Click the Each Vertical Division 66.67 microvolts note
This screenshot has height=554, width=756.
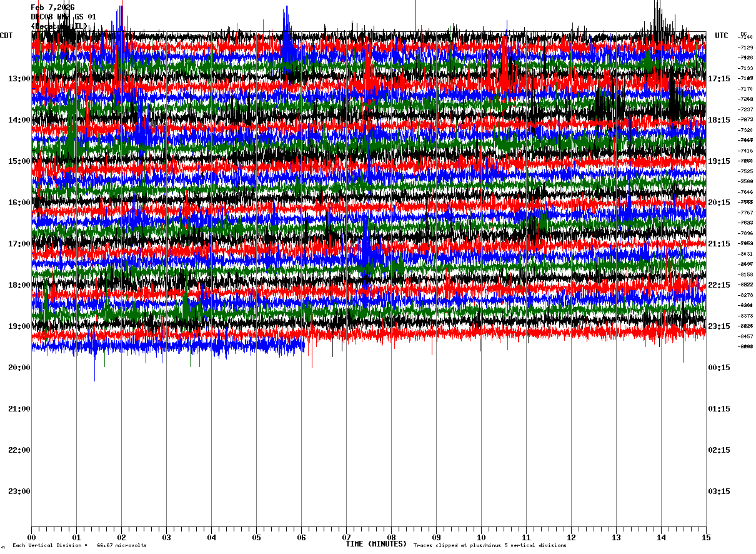click(79, 546)
